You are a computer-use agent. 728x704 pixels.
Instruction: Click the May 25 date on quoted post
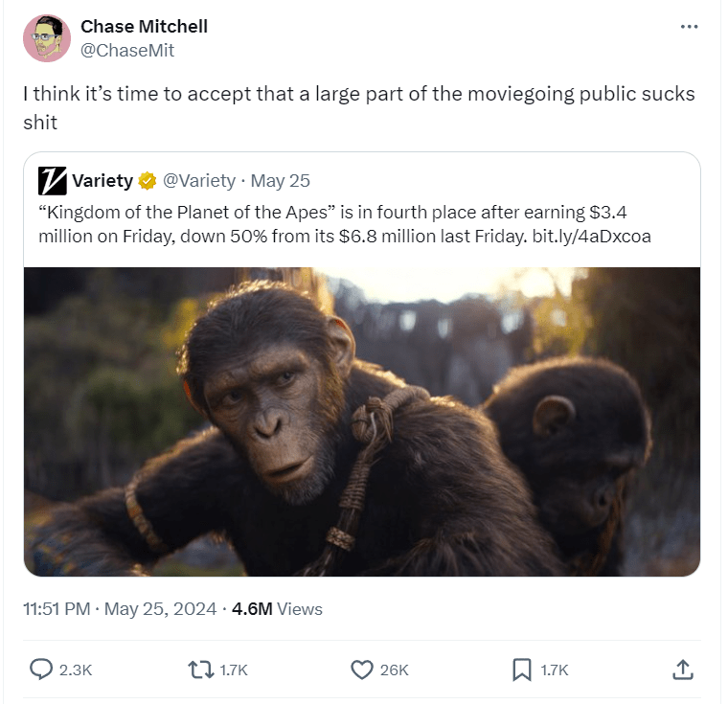click(x=280, y=180)
